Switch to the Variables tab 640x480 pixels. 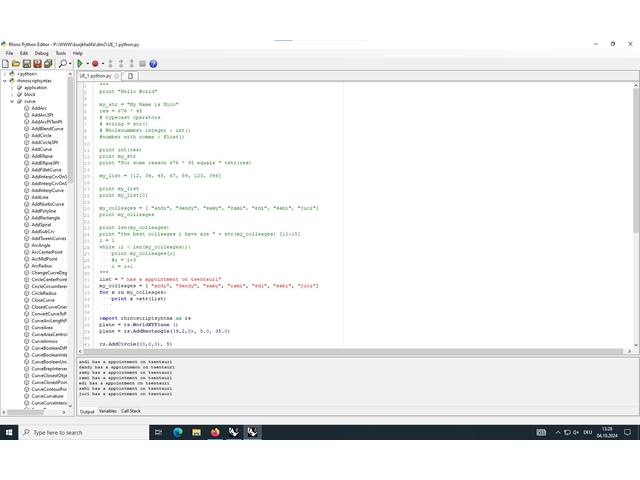(x=108, y=411)
